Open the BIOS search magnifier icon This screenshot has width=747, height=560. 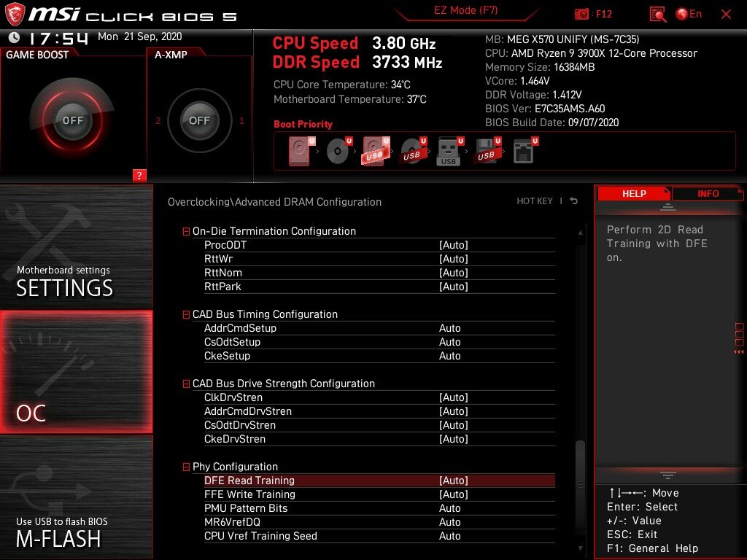(x=657, y=15)
